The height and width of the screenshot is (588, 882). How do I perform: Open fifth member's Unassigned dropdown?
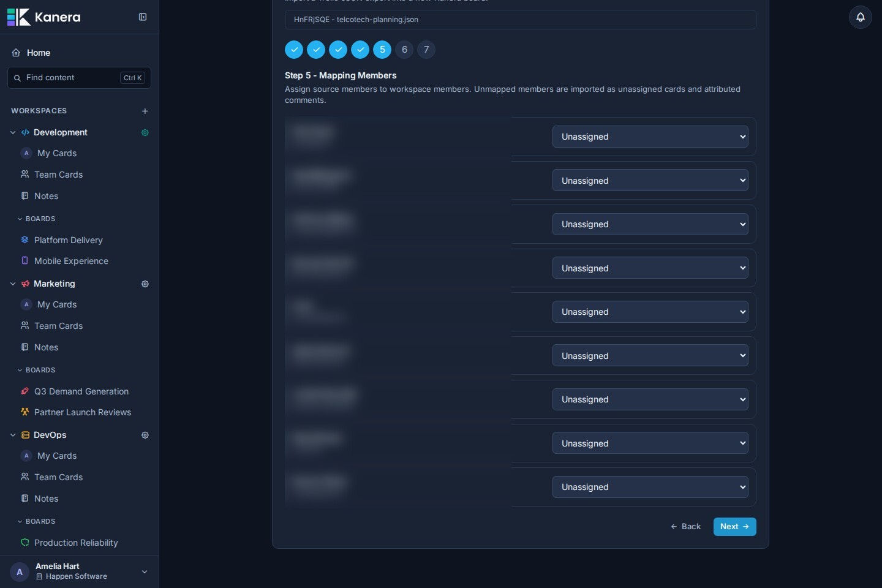click(x=650, y=312)
